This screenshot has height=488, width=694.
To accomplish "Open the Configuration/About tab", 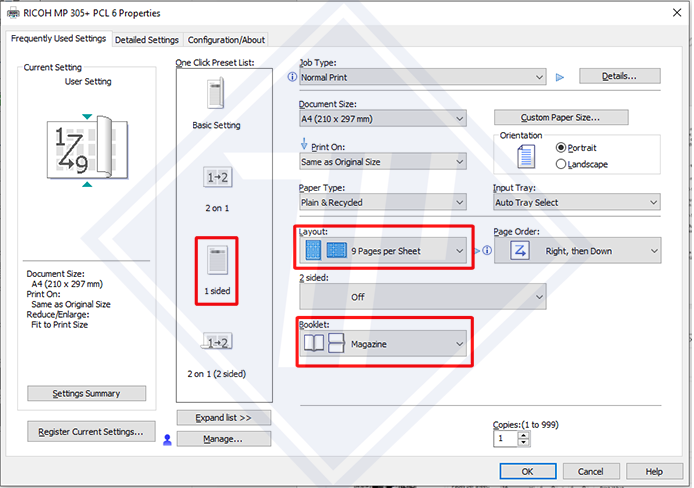I will (x=226, y=40).
